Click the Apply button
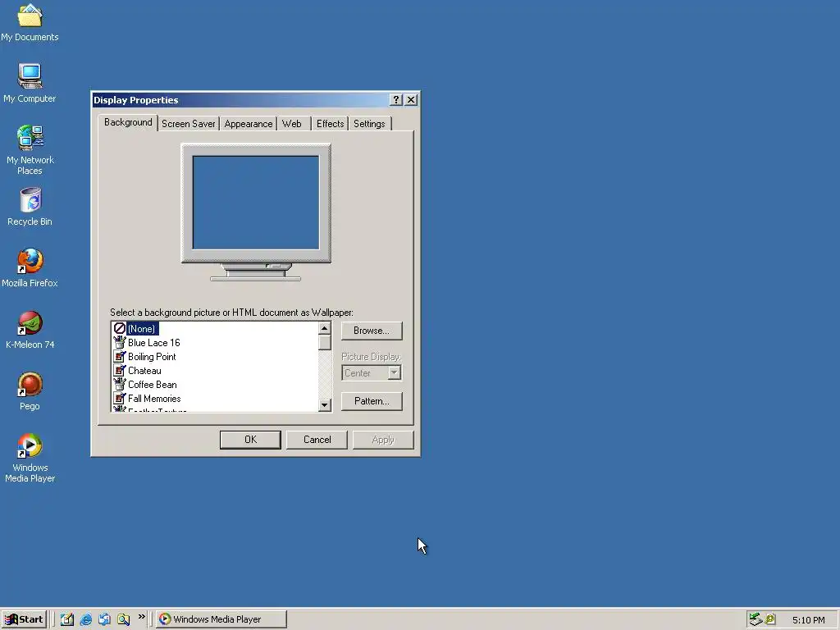 pos(383,440)
